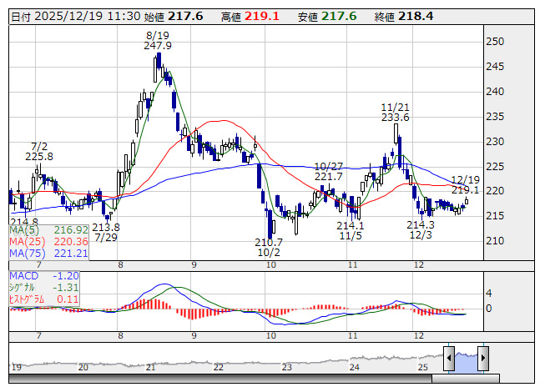This screenshot has height=392, width=545.
Task: Click the 10/27 high label 221.7
Action: [x=329, y=176]
